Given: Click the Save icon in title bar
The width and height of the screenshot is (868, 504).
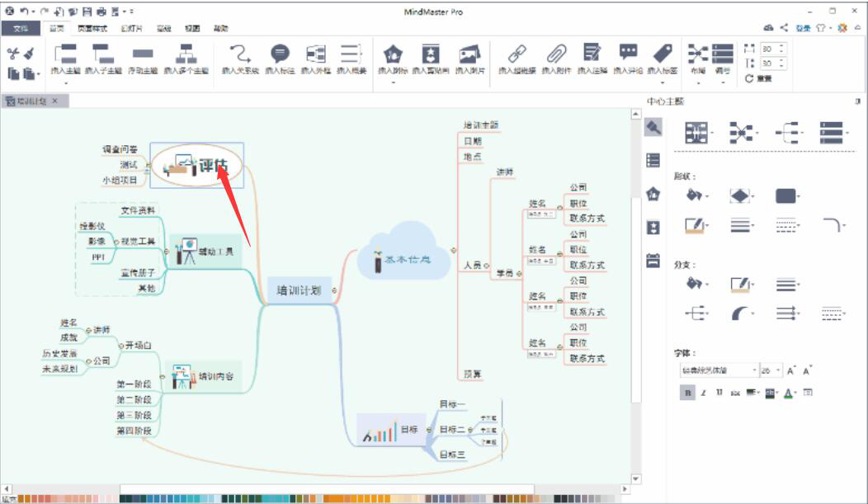Looking at the screenshot, I should [87, 11].
